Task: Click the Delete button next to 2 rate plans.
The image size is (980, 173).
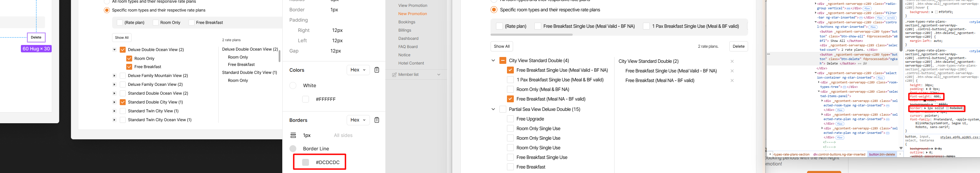Action: pos(738,46)
